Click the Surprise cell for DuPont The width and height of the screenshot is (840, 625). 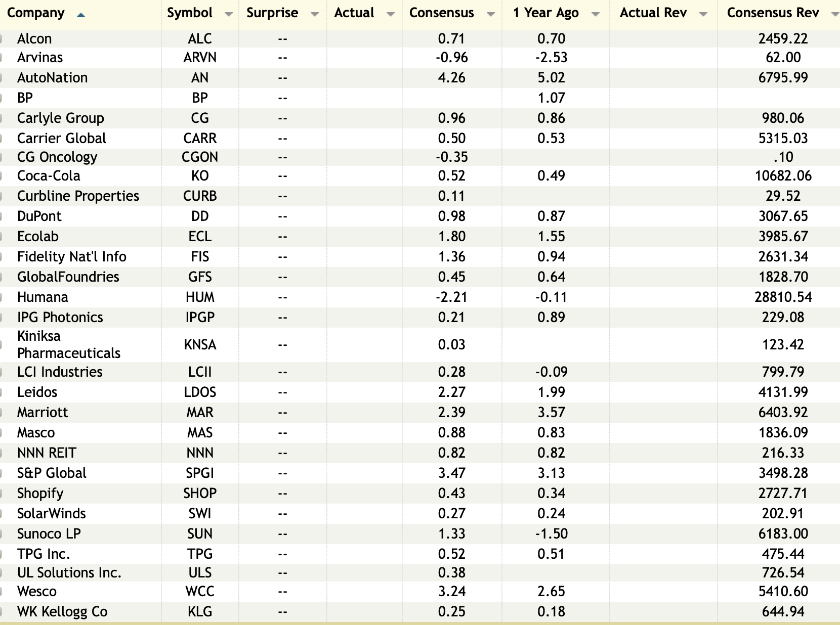coord(282,216)
